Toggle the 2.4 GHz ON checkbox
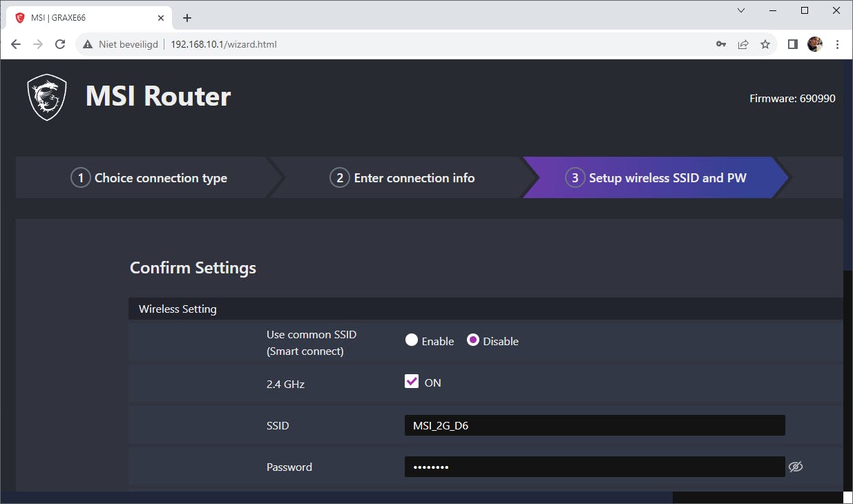The height and width of the screenshot is (504, 853). 412,381
